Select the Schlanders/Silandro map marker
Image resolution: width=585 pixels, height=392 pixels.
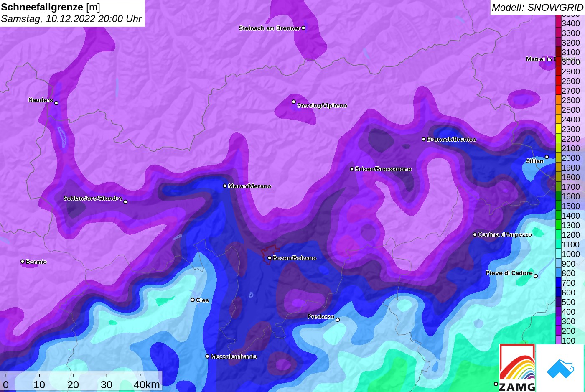(125, 202)
